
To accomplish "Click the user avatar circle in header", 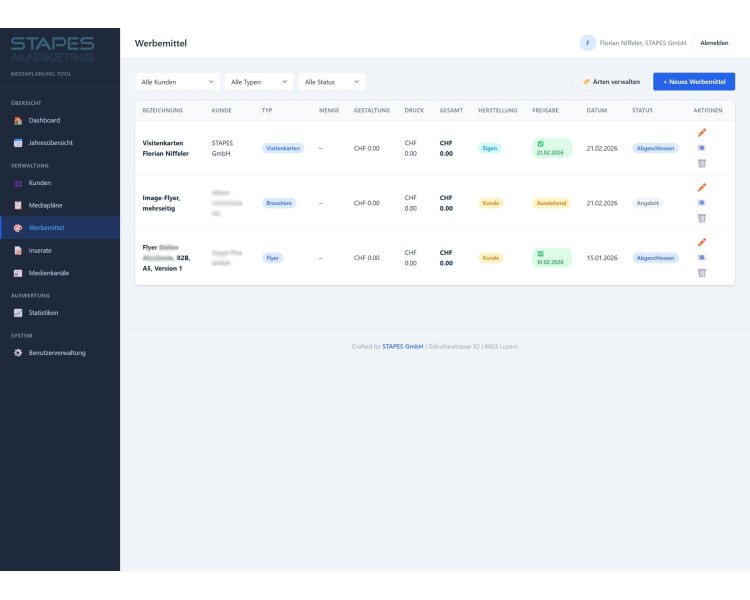I will click(587, 43).
